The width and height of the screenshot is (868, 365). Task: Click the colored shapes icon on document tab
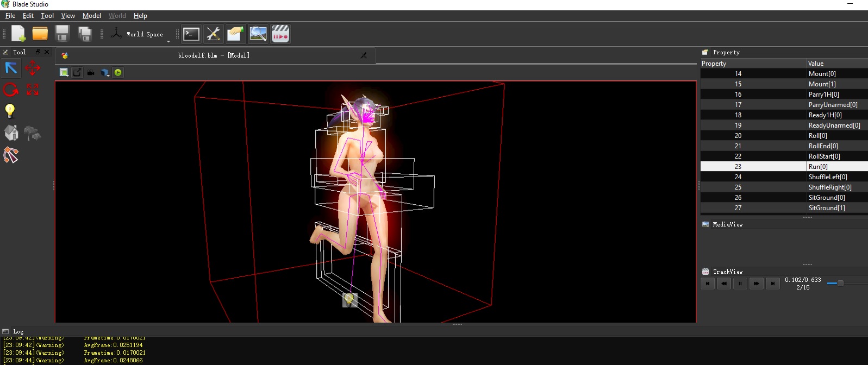point(65,55)
